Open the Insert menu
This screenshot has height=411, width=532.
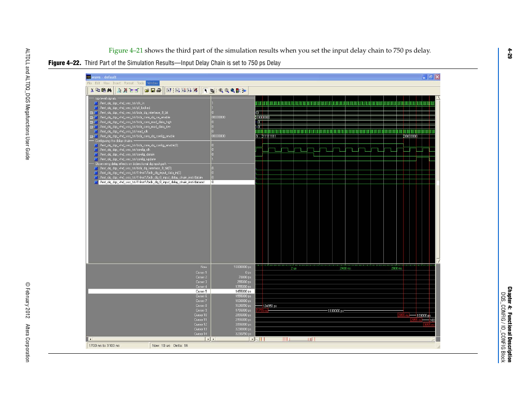[117, 83]
